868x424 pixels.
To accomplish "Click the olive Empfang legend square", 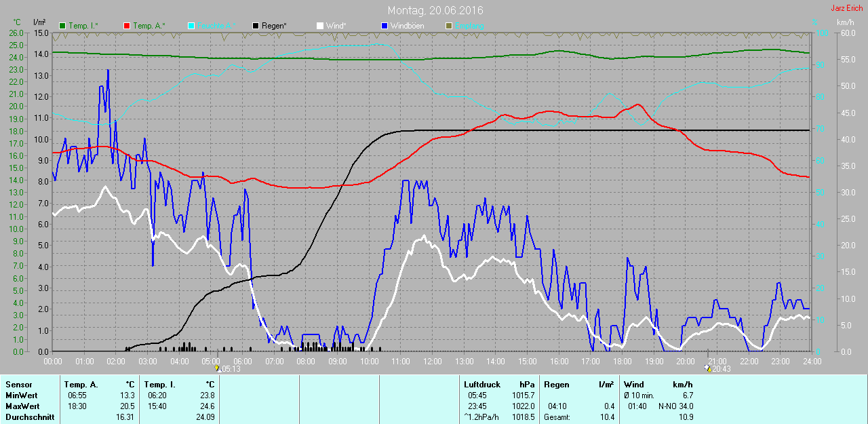I will tap(448, 26).
